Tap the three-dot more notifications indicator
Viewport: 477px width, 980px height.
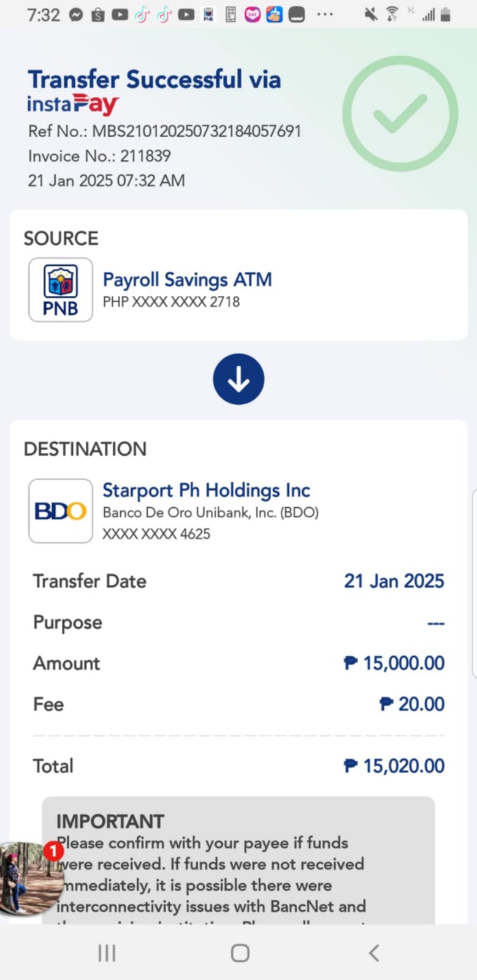(x=325, y=15)
